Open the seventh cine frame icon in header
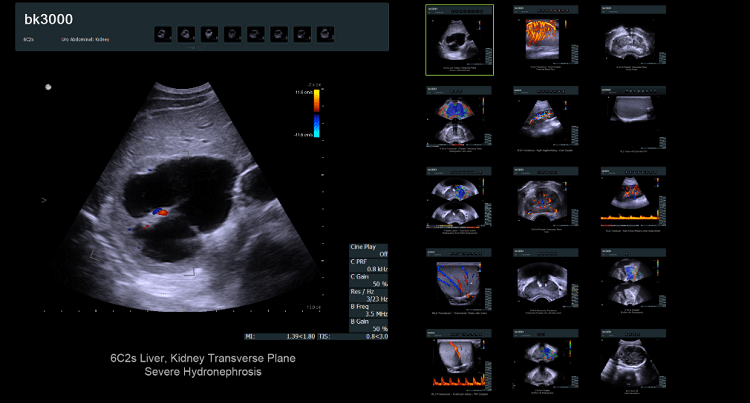The width and height of the screenshot is (750, 403). tap(301, 34)
